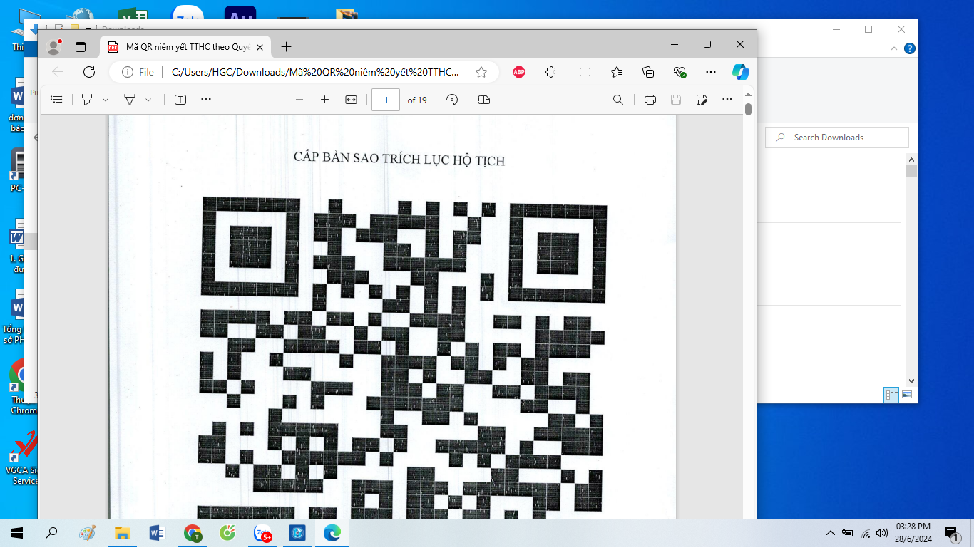
Task: Open the ABP Adblock Plus extension
Action: [519, 72]
